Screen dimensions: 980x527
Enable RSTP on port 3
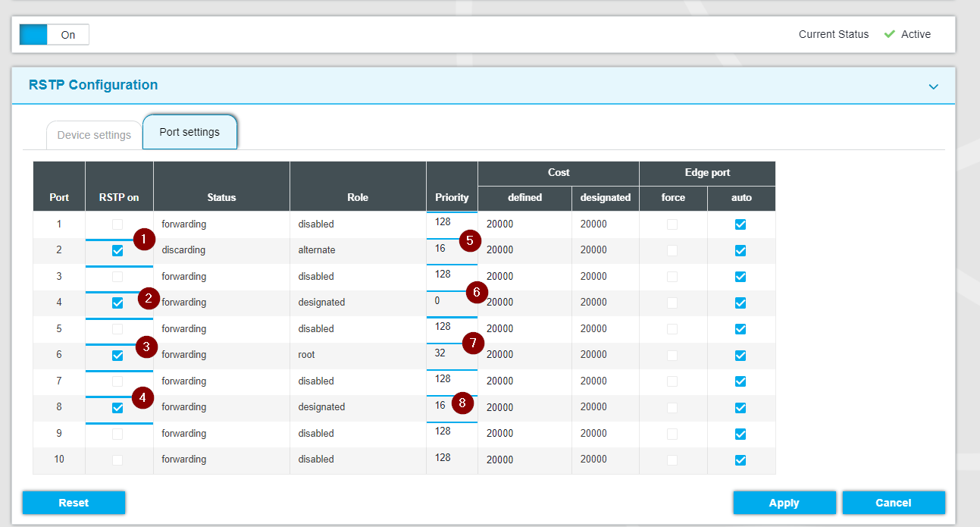tap(117, 277)
